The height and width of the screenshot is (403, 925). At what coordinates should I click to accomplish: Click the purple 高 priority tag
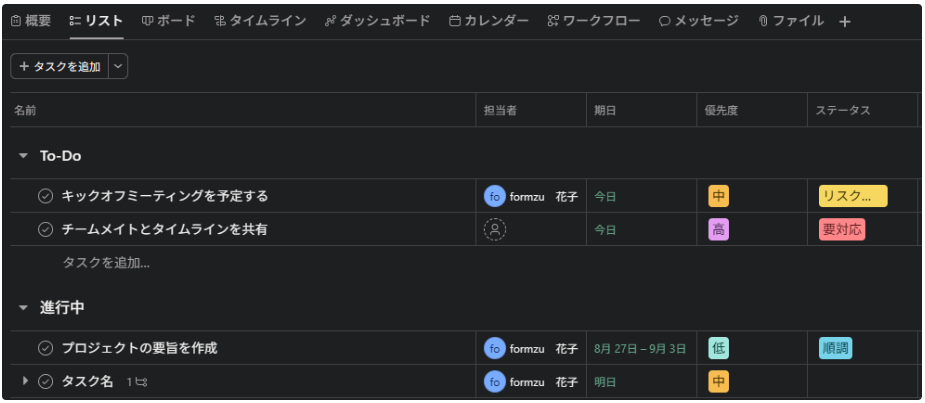(719, 230)
